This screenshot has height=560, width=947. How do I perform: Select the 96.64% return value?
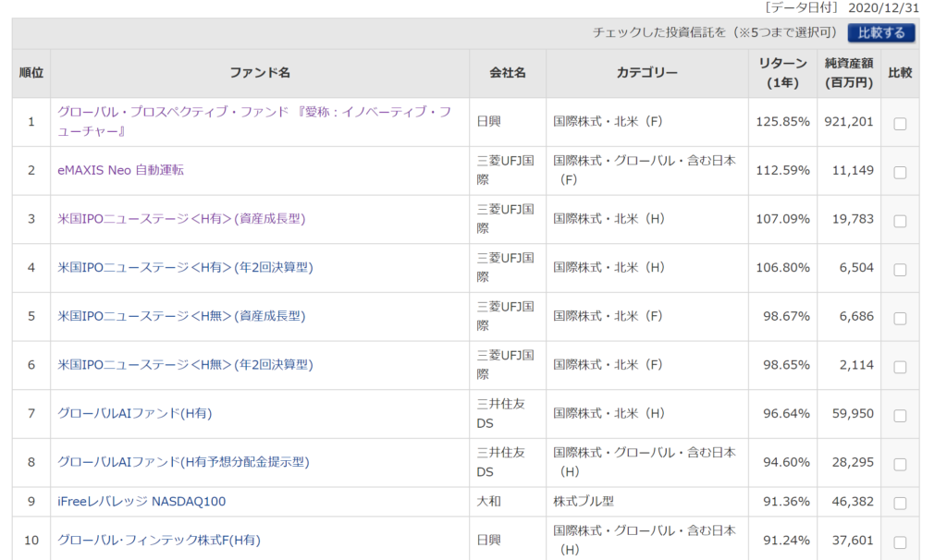(x=786, y=413)
